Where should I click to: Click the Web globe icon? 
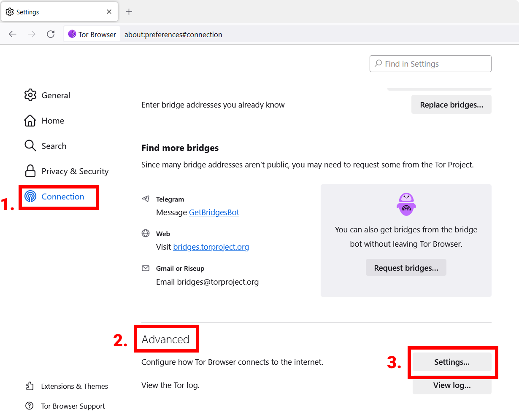coord(146,233)
